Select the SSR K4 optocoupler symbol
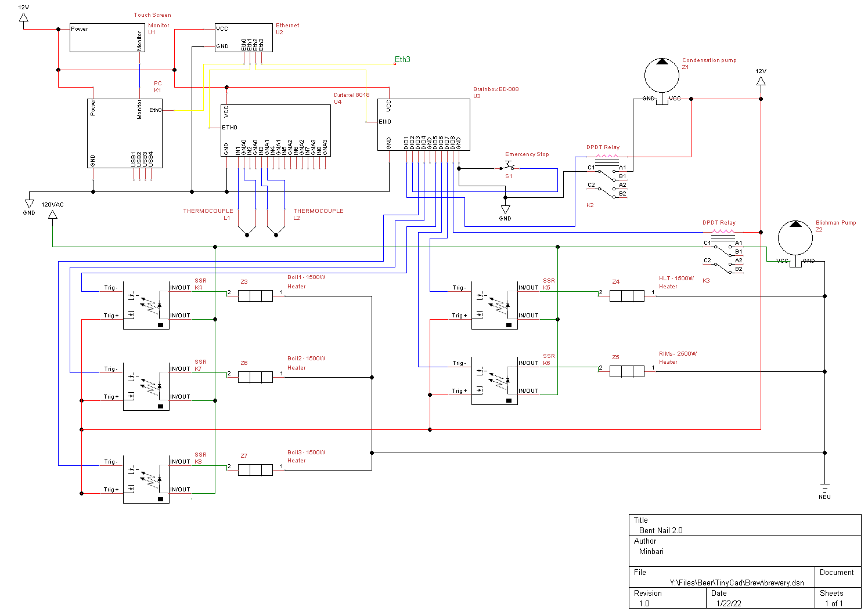This screenshot has height=615, width=868. click(146, 306)
